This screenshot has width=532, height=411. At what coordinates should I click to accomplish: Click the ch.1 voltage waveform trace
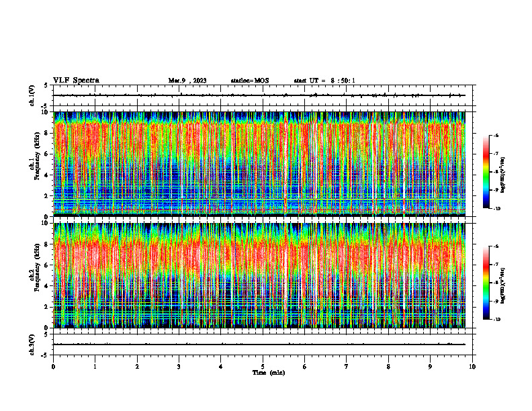pyautogui.click(x=259, y=95)
